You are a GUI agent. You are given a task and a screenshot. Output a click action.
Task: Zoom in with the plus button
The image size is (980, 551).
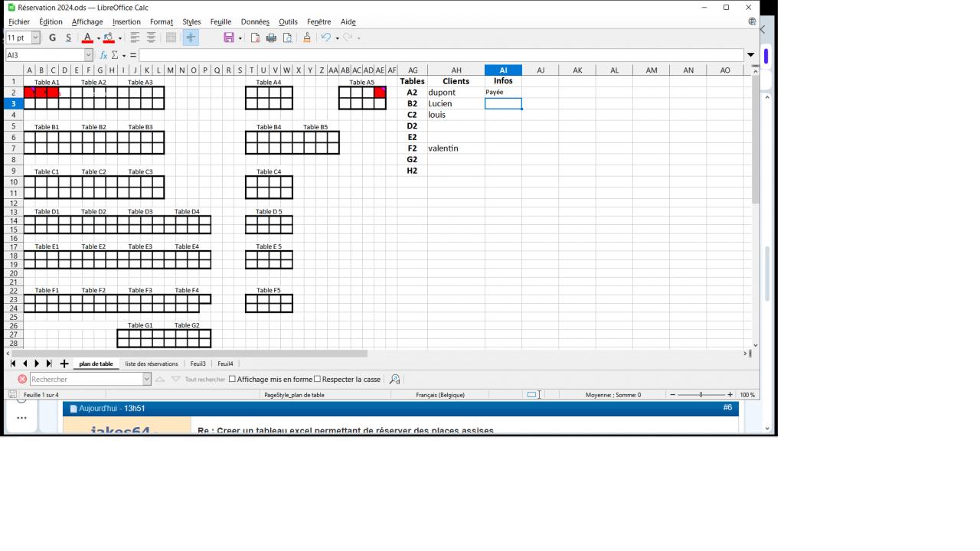(730, 395)
